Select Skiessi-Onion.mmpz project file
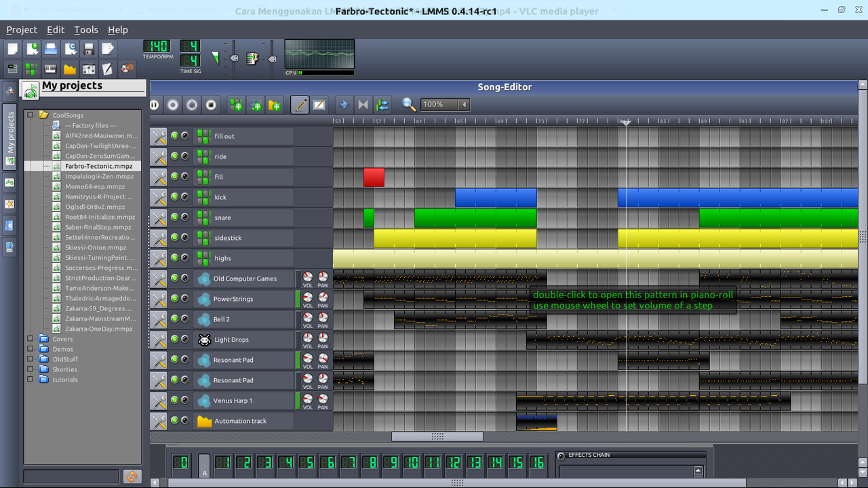The height and width of the screenshot is (488, 868). (x=96, y=247)
